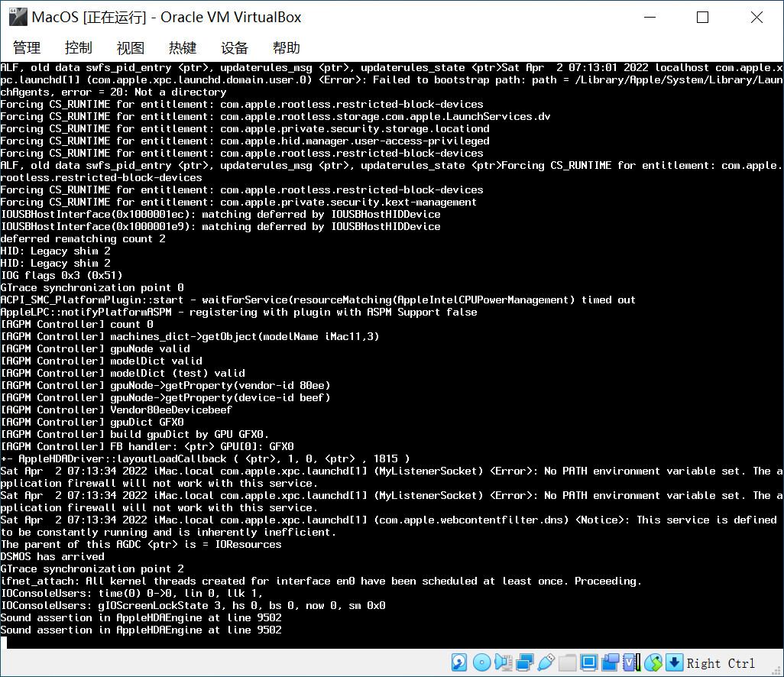The image size is (784, 677).
Task: Click the 'DSMOS has arrived' console line
Action: point(53,556)
